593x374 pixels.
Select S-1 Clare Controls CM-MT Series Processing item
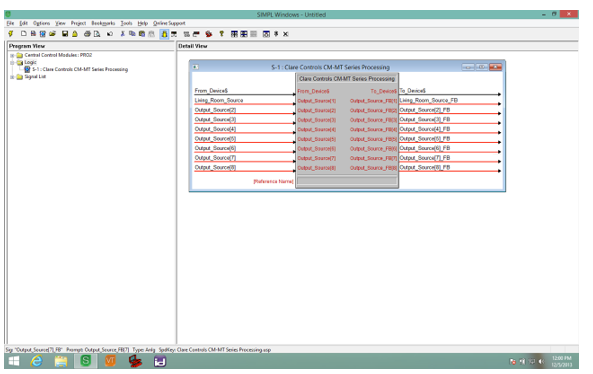(x=80, y=70)
